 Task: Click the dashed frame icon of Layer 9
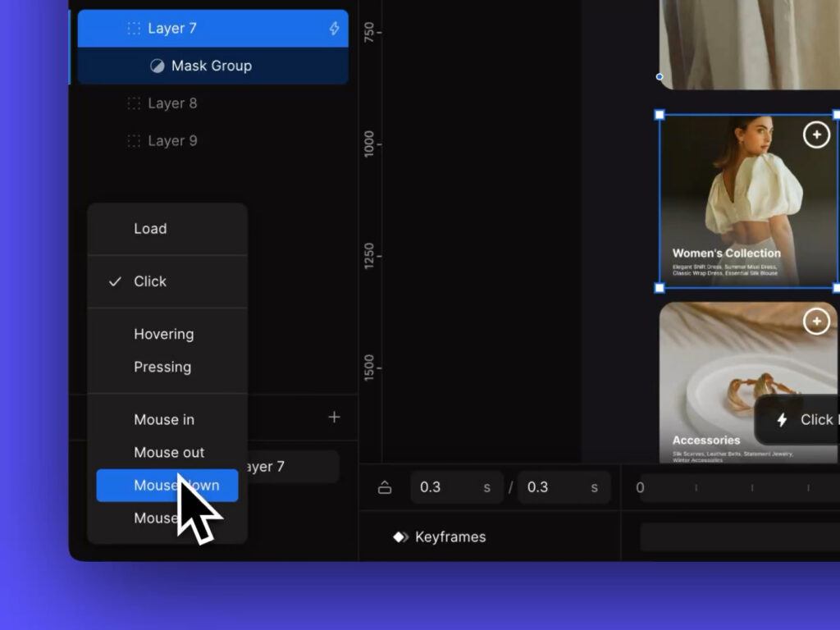[x=134, y=141]
